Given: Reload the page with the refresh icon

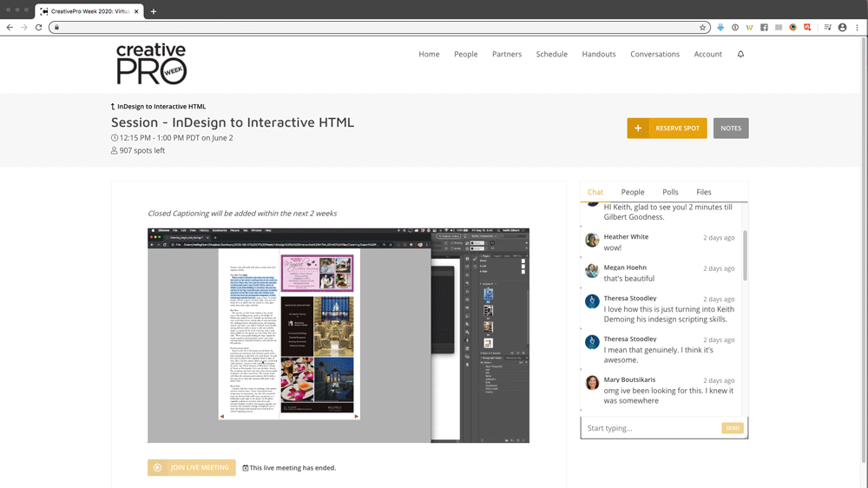Looking at the screenshot, I should [39, 27].
